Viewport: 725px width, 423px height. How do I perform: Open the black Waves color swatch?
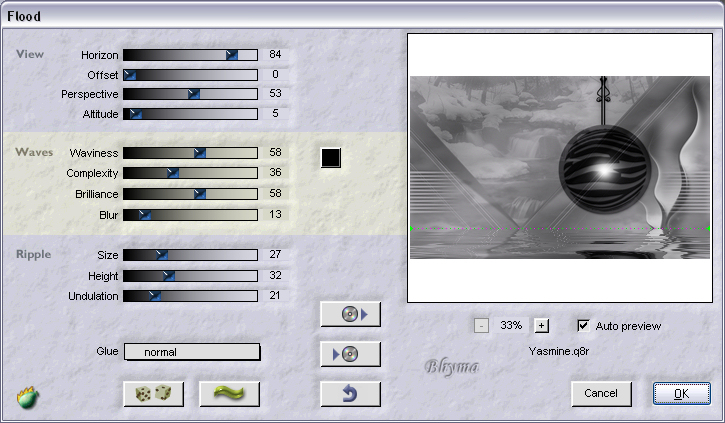click(331, 158)
